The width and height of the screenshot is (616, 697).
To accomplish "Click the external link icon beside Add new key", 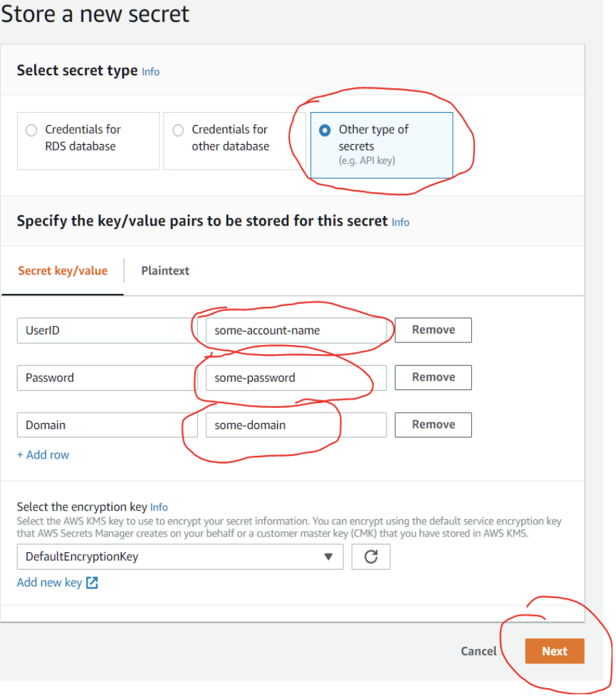I will [x=92, y=583].
